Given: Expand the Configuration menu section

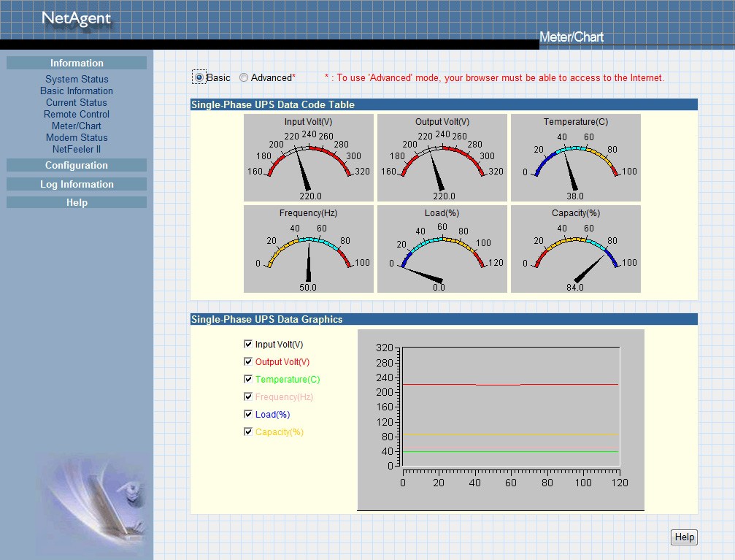Looking at the screenshot, I should tap(77, 166).
